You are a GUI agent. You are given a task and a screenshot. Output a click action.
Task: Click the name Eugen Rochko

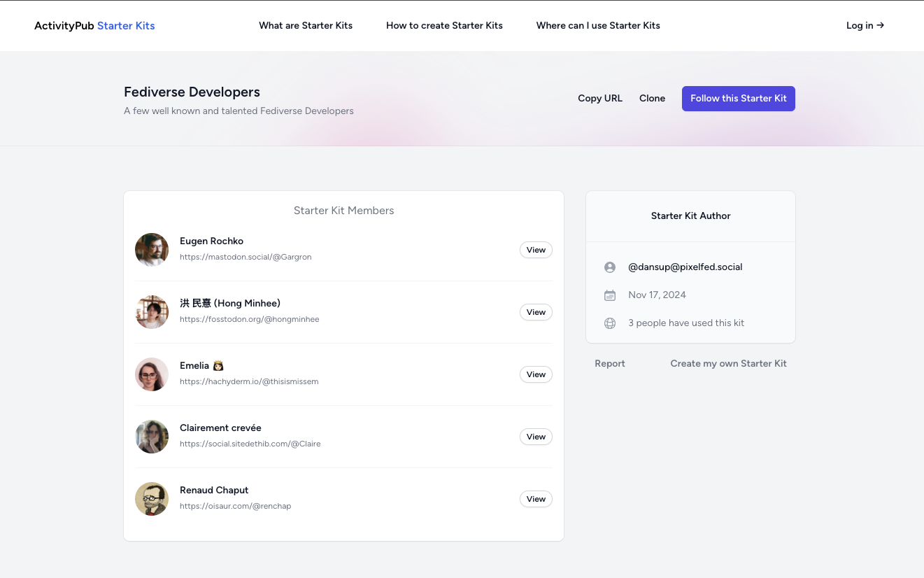(x=211, y=241)
